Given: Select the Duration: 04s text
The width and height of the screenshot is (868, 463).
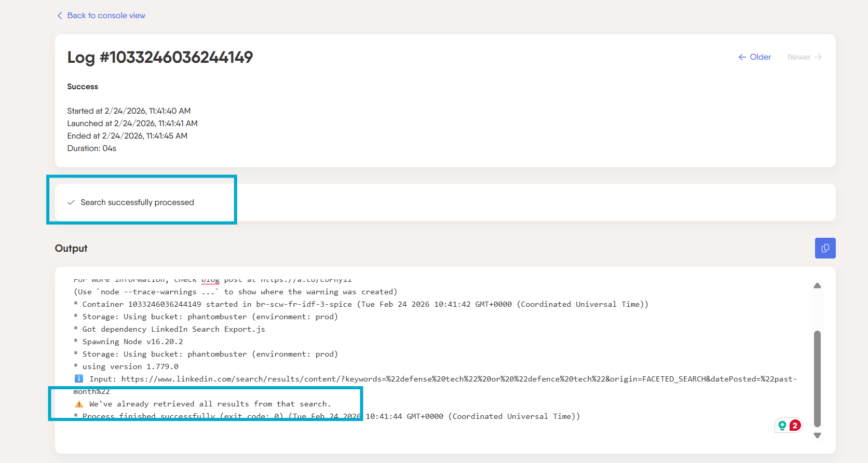Looking at the screenshot, I should pyautogui.click(x=91, y=148).
